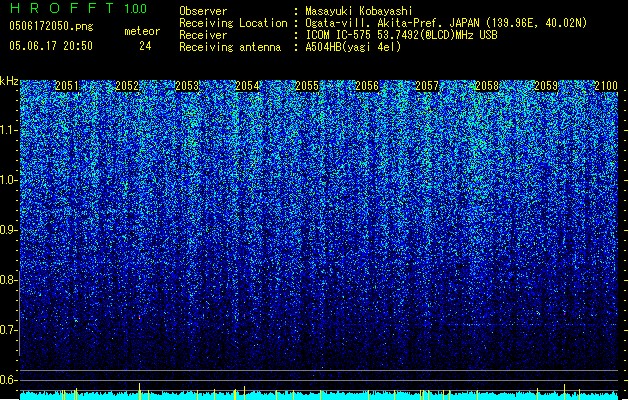629x400 pixels.
Task: Click the Receiving Location label
Action: (233, 23)
